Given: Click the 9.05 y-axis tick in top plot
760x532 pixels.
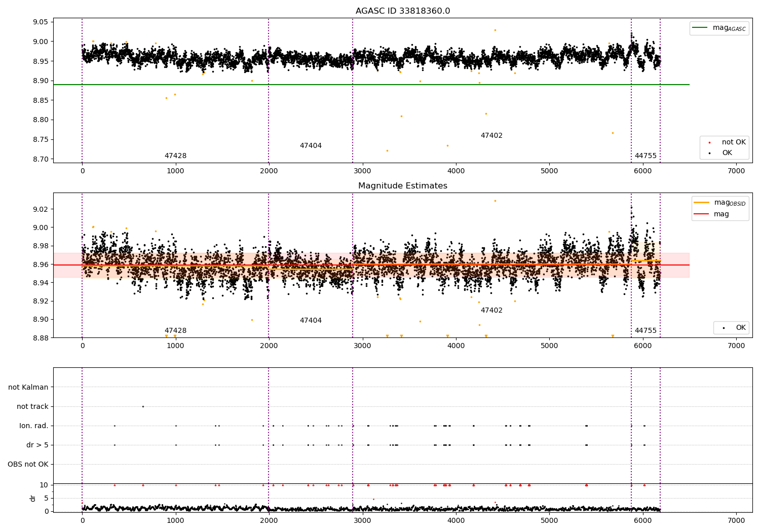Looking at the screenshot, I should [40, 22].
